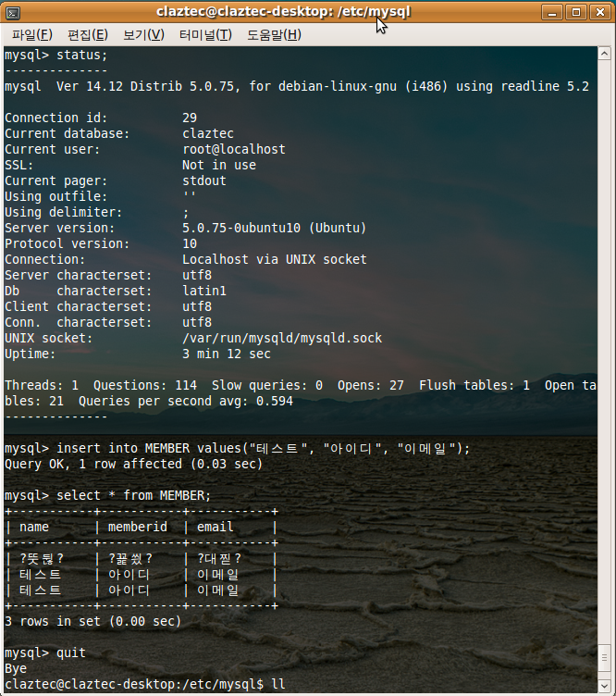
Task: Click the Connection id value '29'
Action: click(x=190, y=118)
